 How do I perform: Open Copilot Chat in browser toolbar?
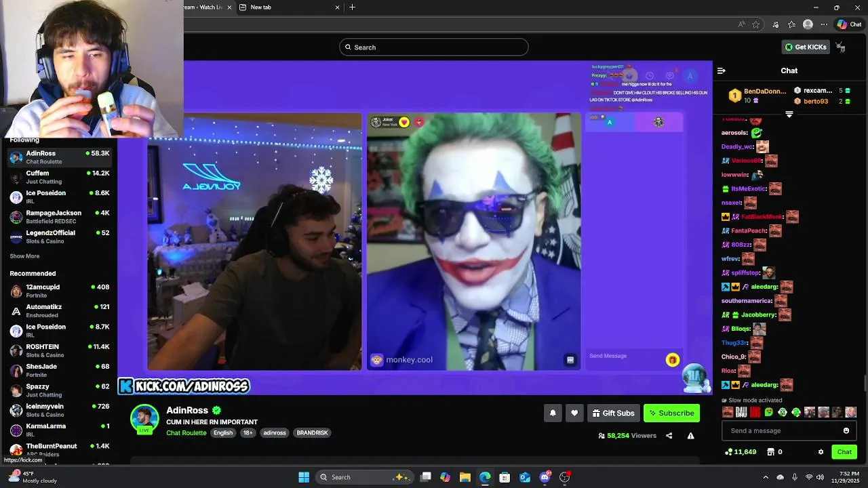849,24
